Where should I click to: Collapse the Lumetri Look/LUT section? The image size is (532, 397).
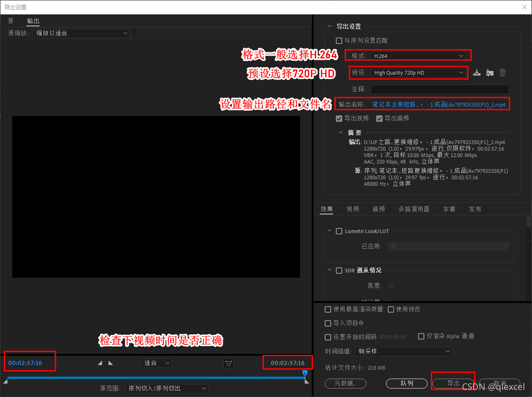[x=329, y=231]
